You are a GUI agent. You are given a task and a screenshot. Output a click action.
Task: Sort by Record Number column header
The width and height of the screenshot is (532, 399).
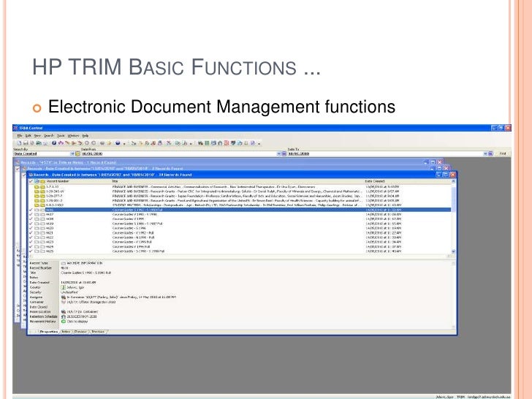click(58, 181)
